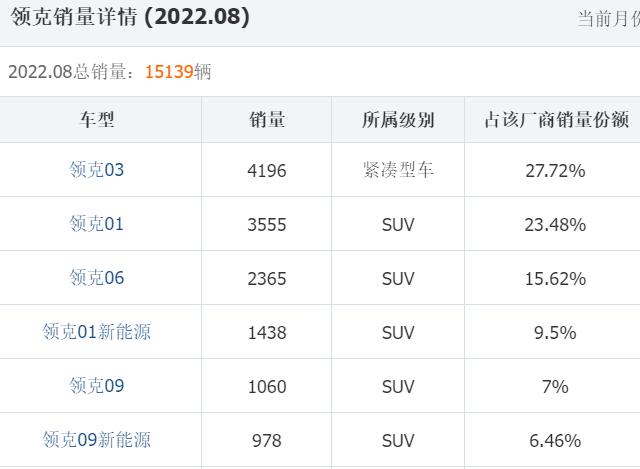
Task: Click the 2022.08总销量 label
Action: [71, 72]
